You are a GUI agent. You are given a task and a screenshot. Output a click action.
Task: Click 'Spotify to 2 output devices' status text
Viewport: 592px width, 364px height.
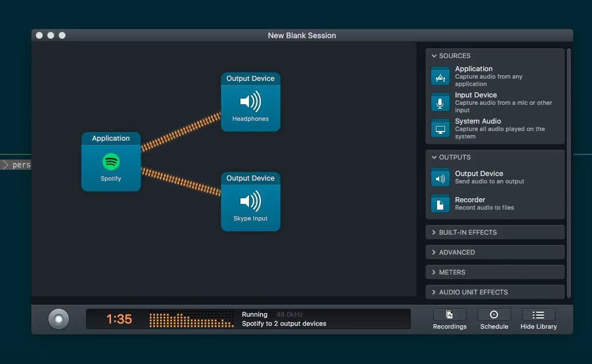pos(284,324)
